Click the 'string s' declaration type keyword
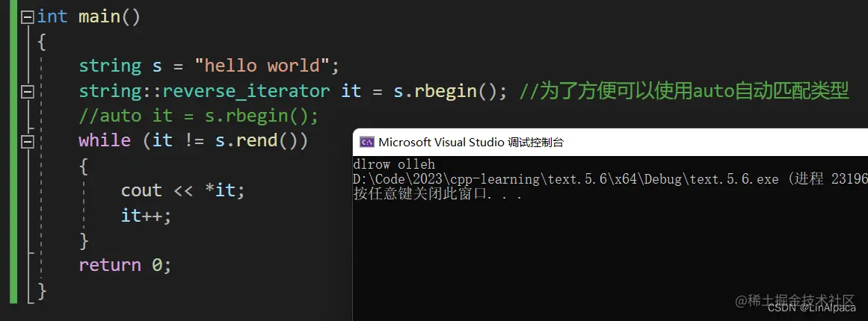The width and height of the screenshot is (868, 321). tap(110, 66)
